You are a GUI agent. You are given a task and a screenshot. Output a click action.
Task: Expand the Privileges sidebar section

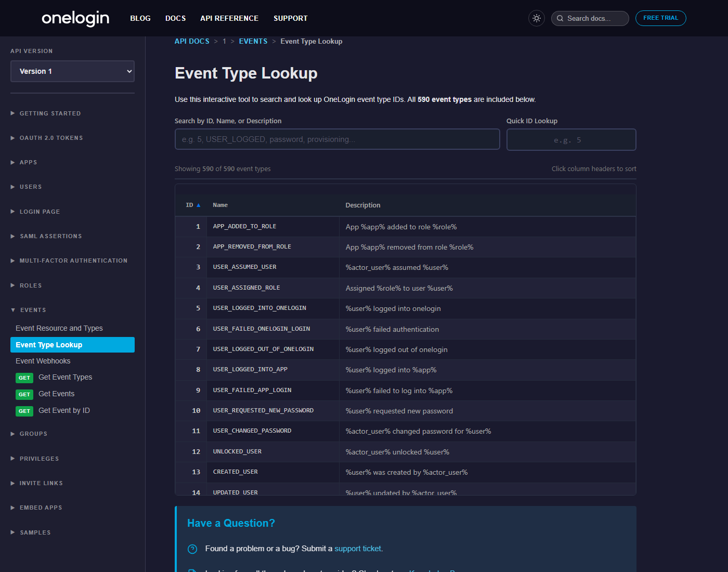pos(35,459)
